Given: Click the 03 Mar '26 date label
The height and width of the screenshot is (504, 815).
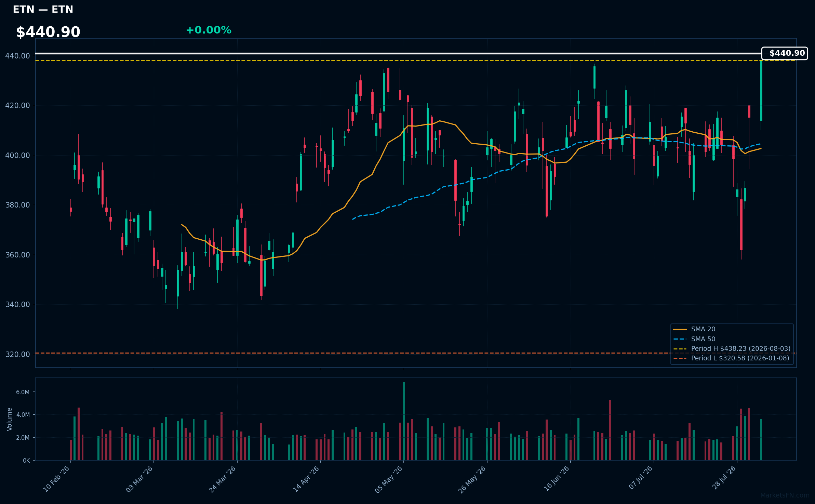Looking at the screenshot, I should [139, 479].
